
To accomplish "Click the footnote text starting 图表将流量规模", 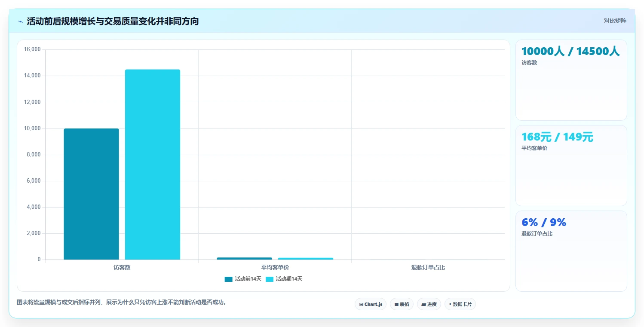I will (122, 302).
